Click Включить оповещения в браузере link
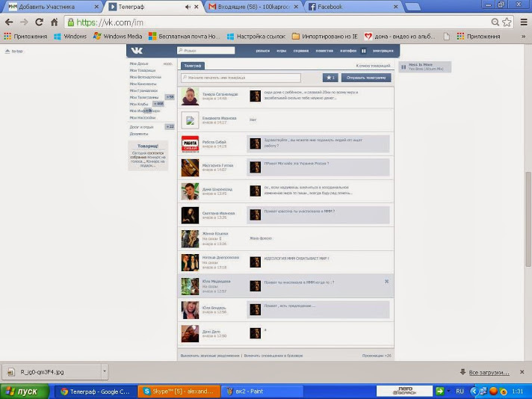 (273, 356)
